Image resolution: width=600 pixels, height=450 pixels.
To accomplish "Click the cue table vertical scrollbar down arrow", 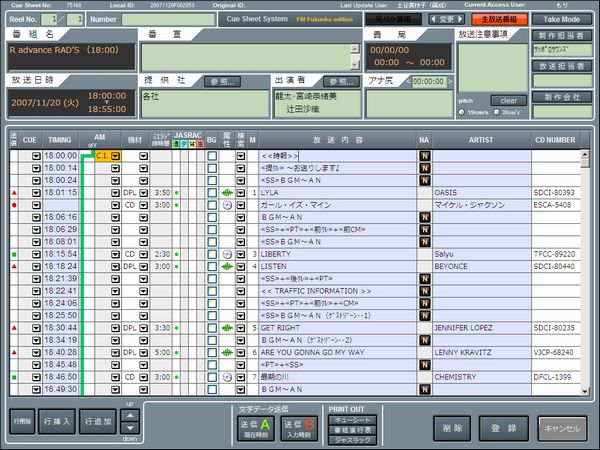I will pos(585,391).
